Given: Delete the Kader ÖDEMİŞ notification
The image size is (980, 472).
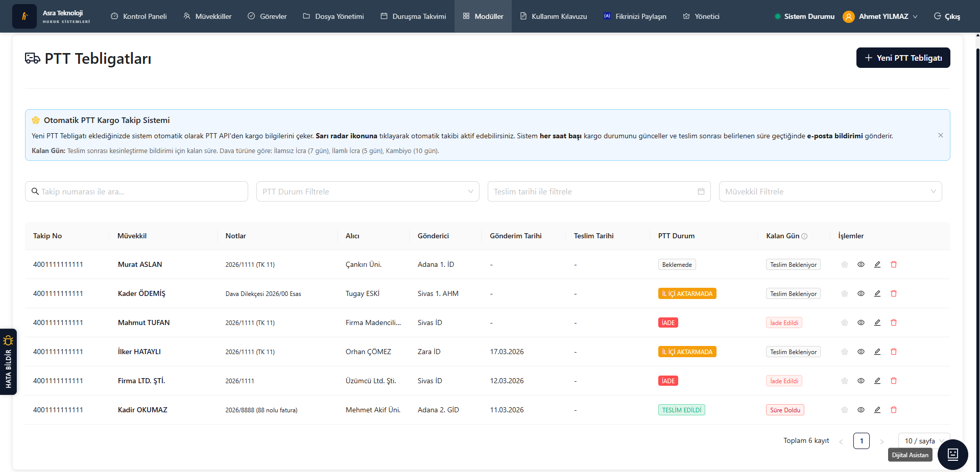Looking at the screenshot, I should (x=894, y=293).
